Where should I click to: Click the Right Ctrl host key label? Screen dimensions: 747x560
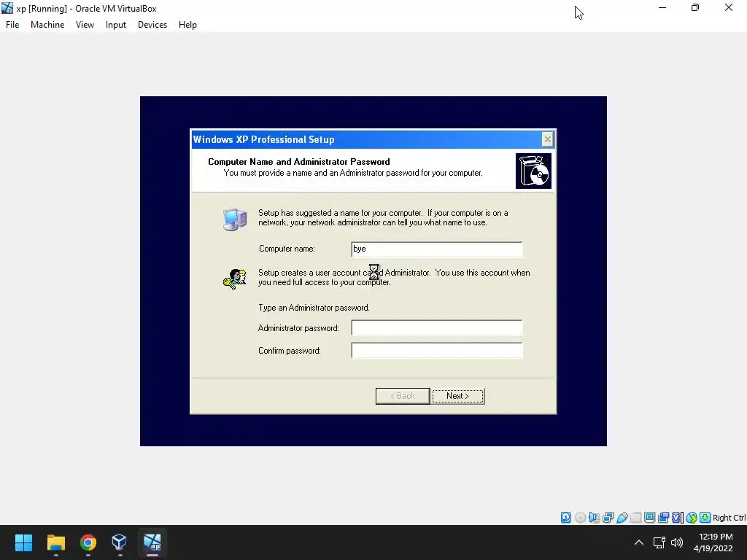[x=729, y=518]
